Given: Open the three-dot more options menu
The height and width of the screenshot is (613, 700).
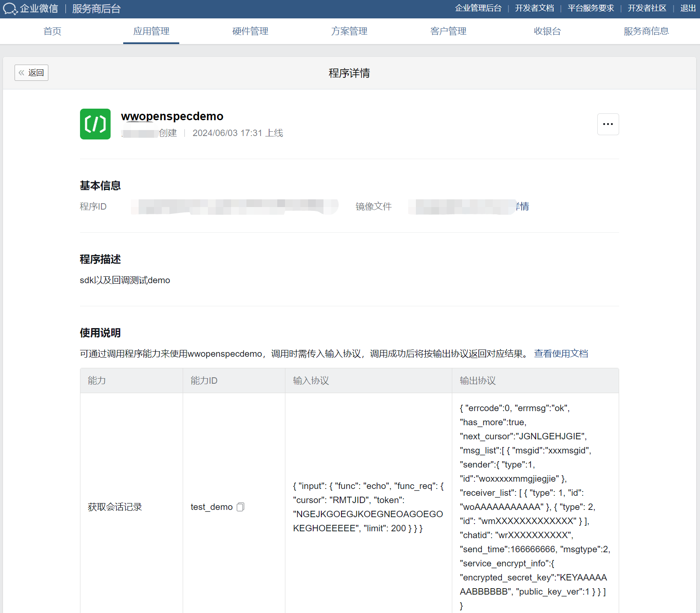Looking at the screenshot, I should pyautogui.click(x=608, y=124).
